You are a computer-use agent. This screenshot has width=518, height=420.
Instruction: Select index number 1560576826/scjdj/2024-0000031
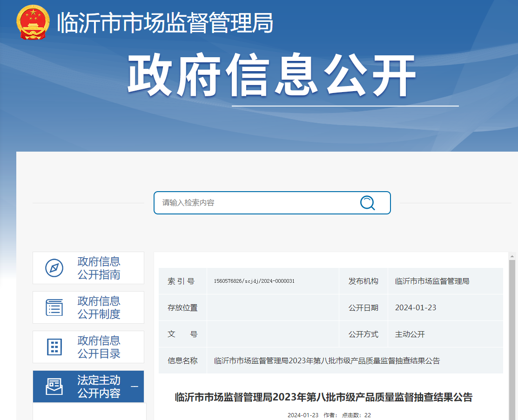[254, 281]
